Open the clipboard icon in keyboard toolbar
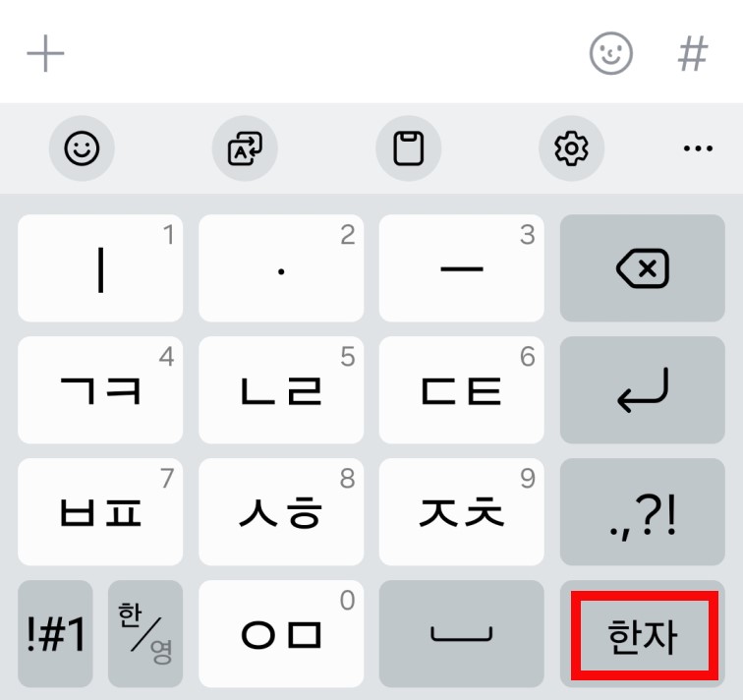Image resolution: width=743 pixels, height=700 pixels. pyautogui.click(x=409, y=148)
